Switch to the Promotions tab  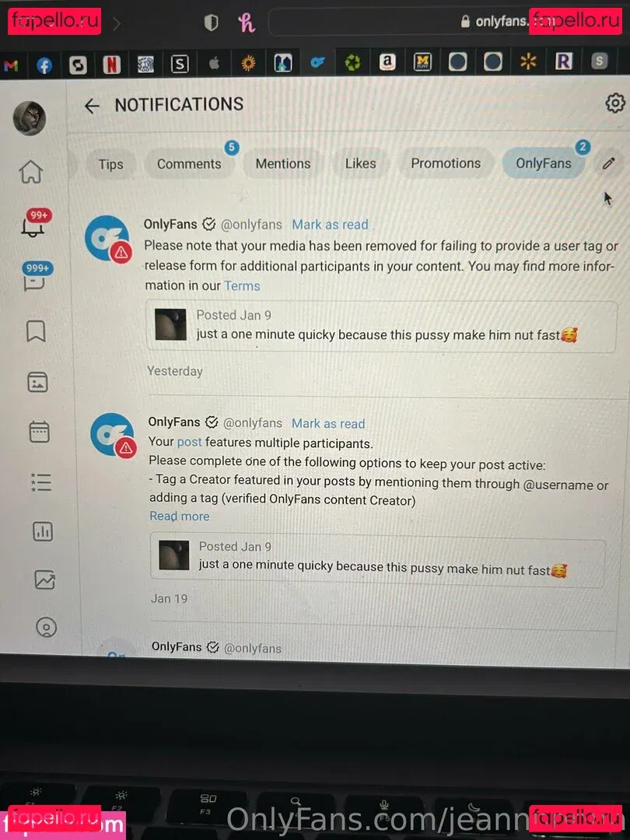(x=446, y=163)
